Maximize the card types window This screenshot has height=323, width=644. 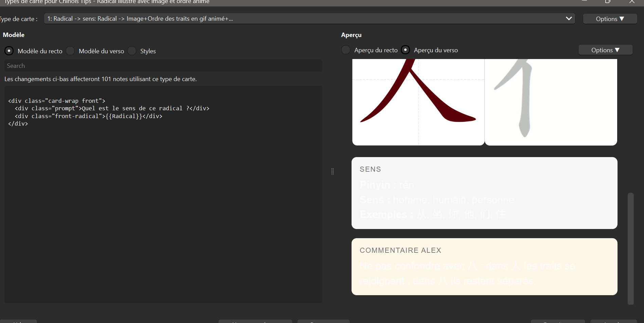608,2
